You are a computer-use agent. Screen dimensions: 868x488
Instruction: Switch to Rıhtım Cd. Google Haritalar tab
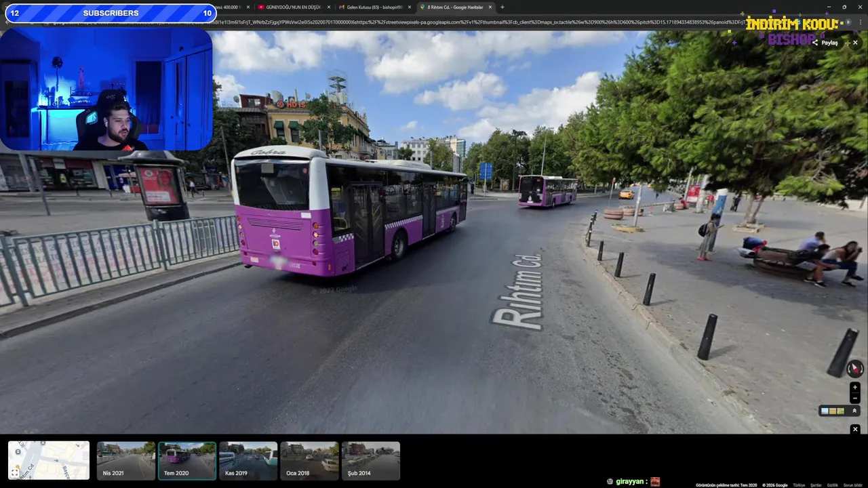(x=455, y=7)
